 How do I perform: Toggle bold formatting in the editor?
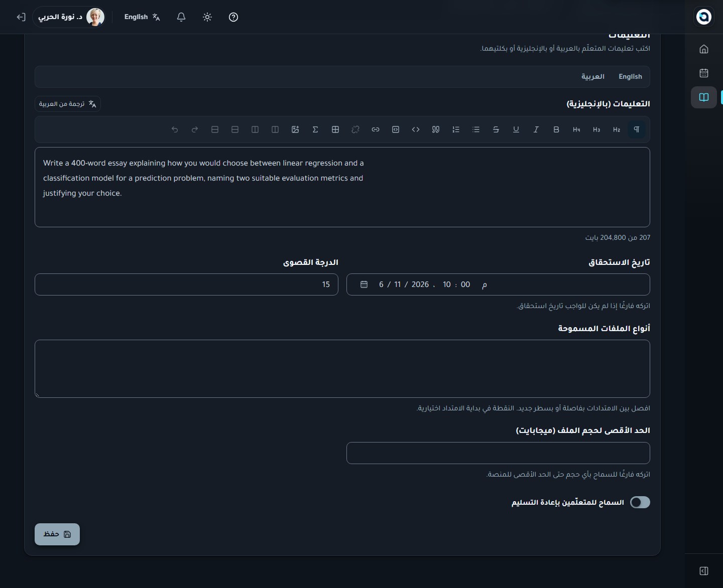tap(556, 129)
